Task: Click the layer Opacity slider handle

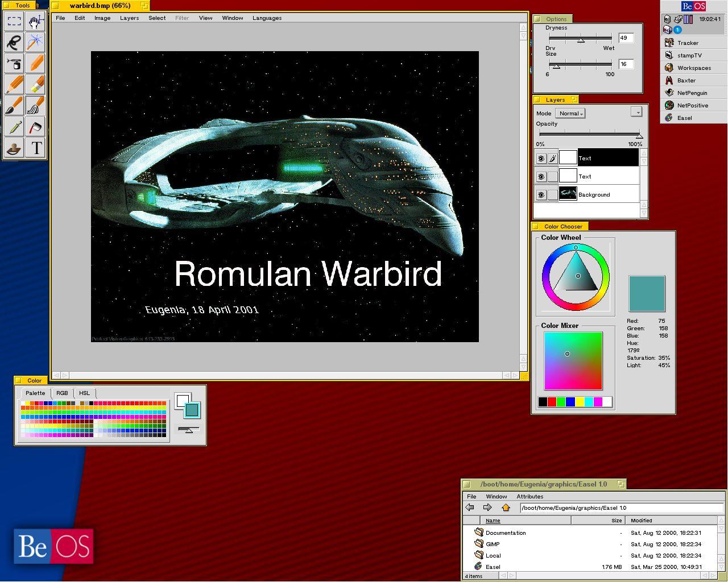Action: tap(639, 136)
